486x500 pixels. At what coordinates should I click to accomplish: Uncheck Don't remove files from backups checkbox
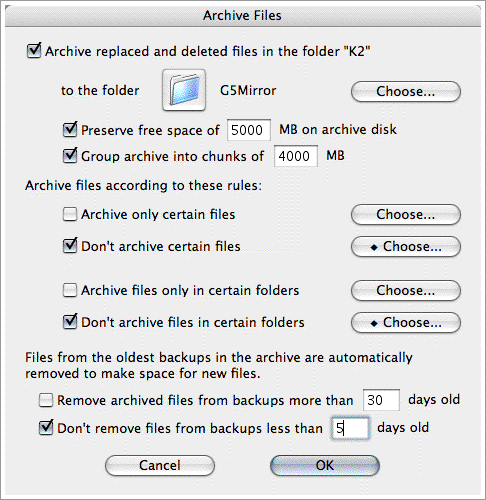tap(46, 428)
